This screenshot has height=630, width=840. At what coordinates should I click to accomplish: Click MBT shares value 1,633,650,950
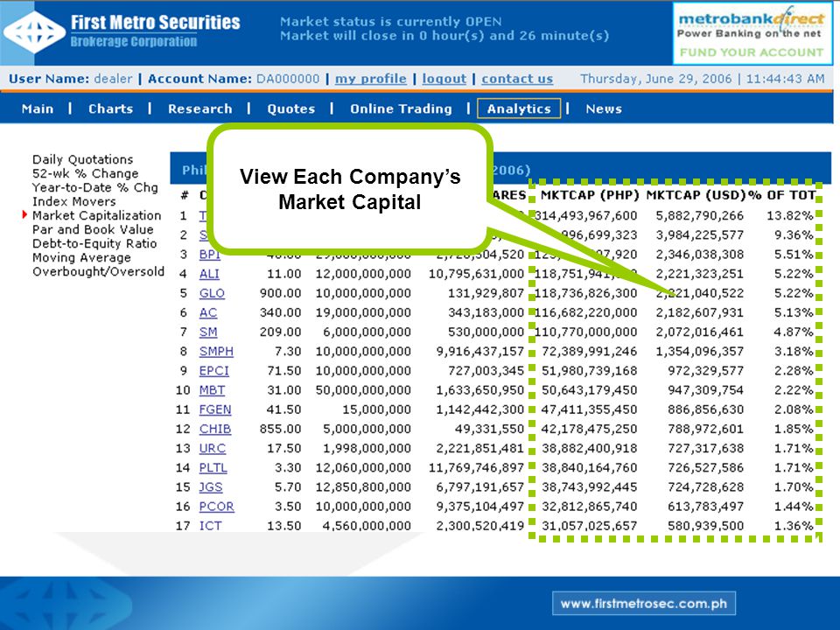point(480,389)
